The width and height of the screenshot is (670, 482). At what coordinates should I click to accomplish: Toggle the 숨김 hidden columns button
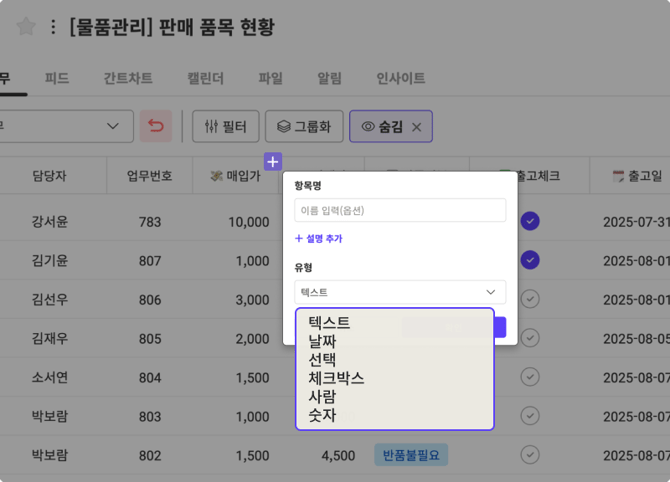coord(382,127)
